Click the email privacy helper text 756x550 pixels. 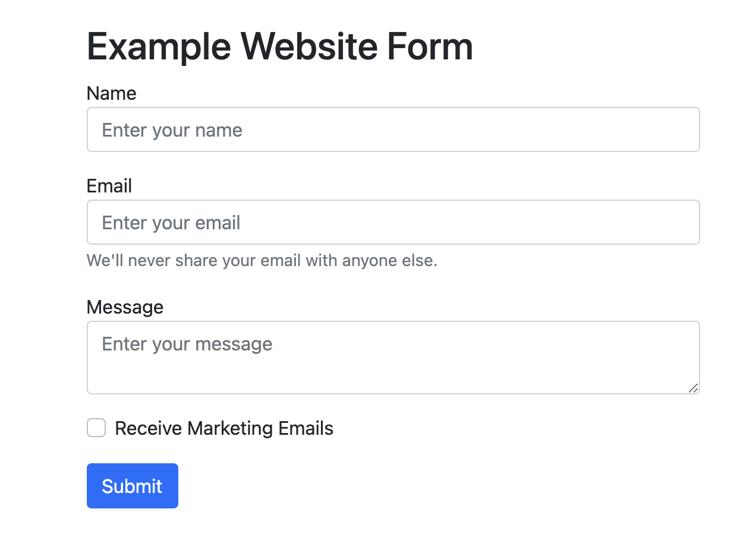pyautogui.click(x=262, y=260)
